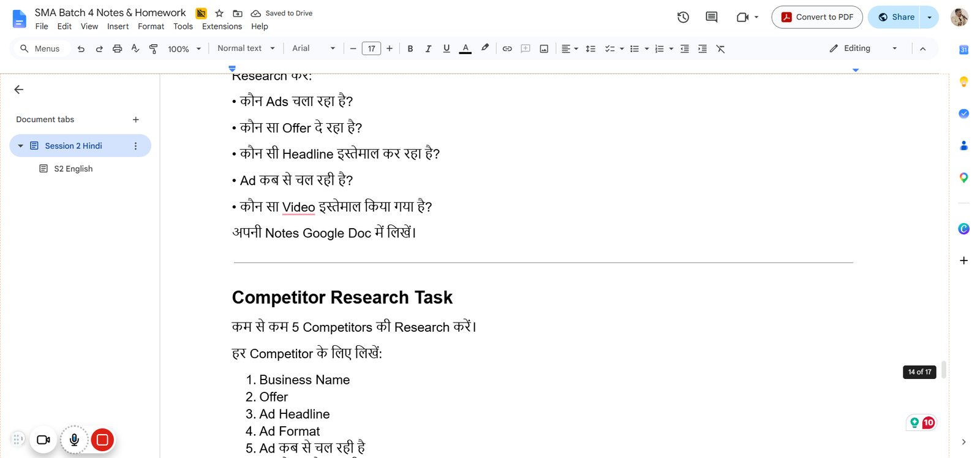
Task: Click the Share button
Action: 894,17
